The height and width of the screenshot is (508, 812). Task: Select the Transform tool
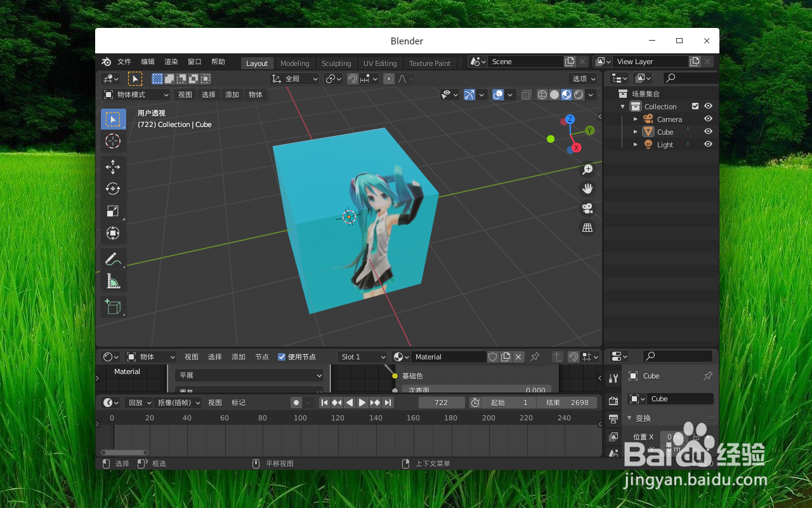(x=113, y=233)
